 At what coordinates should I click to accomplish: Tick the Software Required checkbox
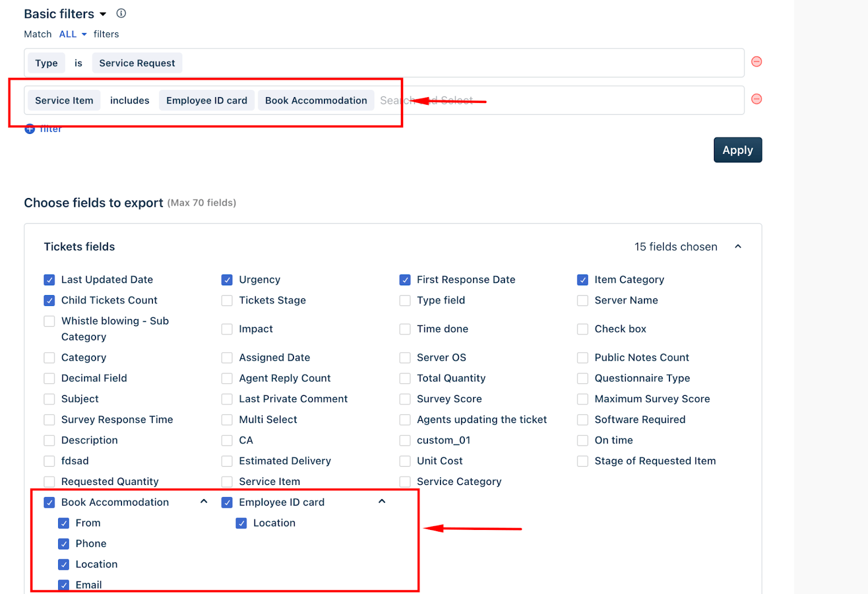tap(583, 420)
